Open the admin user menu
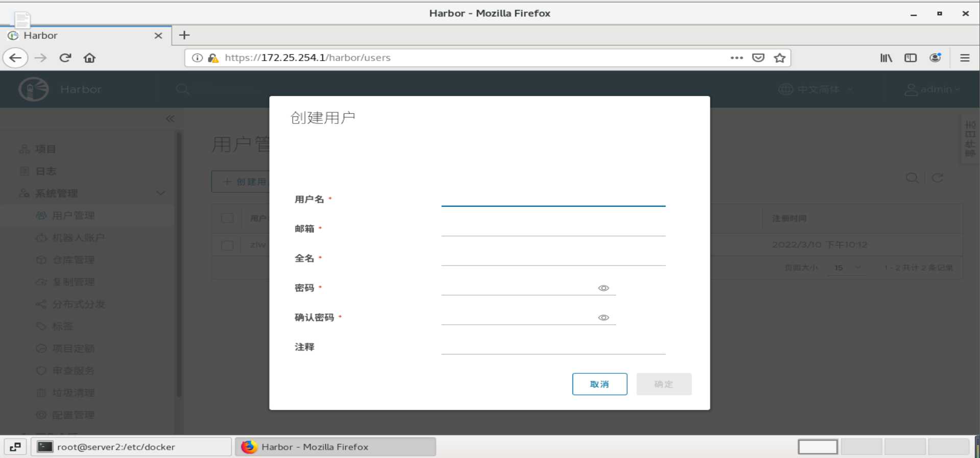The image size is (980, 458). (x=932, y=89)
